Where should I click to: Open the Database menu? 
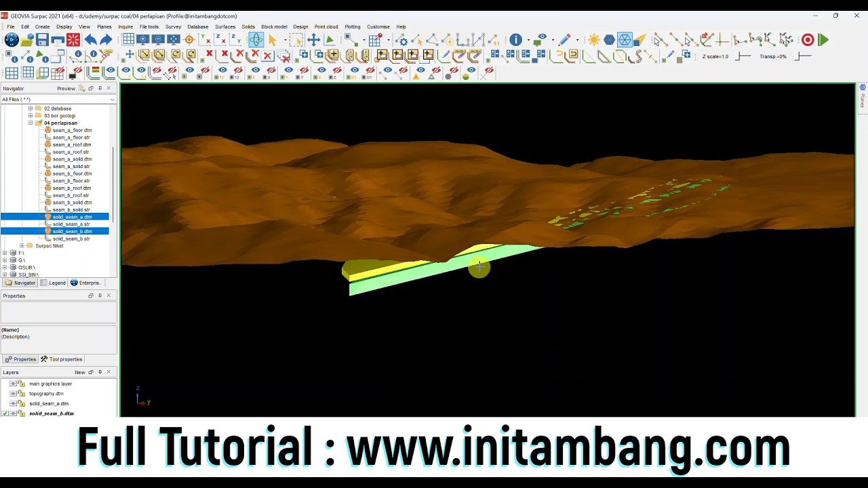(197, 27)
